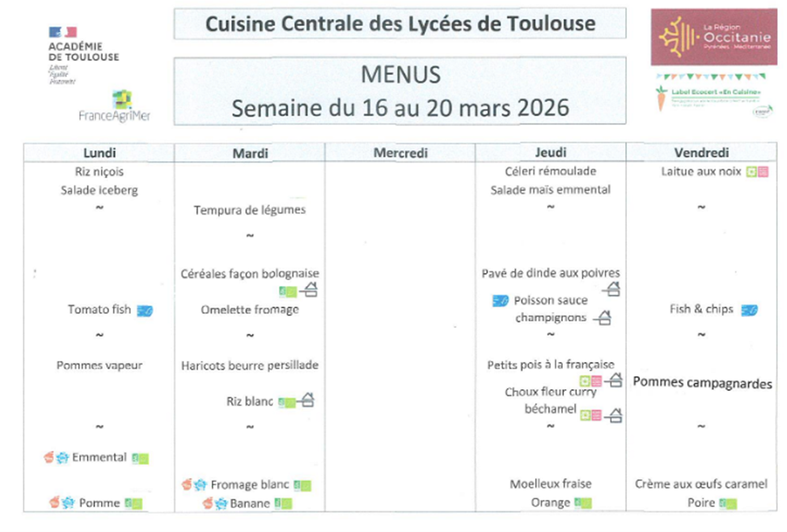Click the house icon under Céréales façon bolognaise
This screenshot has width=787, height=532.
tap(309, 290)
